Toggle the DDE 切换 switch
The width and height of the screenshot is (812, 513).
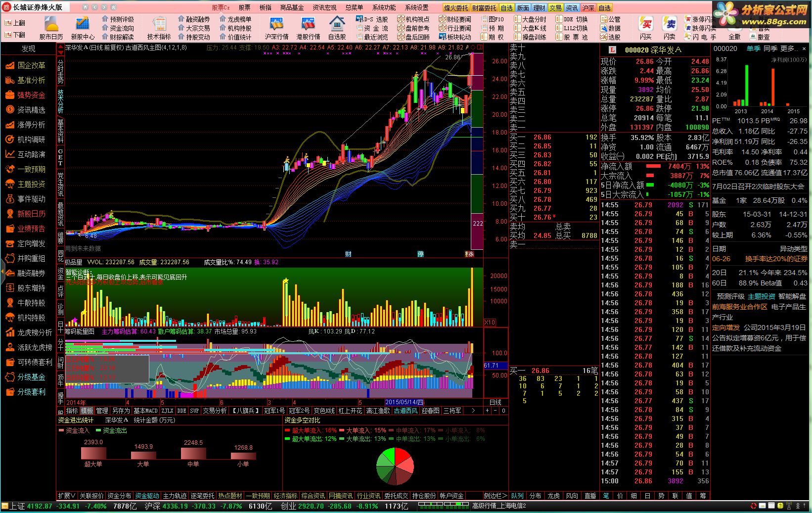tap(572, 19)
